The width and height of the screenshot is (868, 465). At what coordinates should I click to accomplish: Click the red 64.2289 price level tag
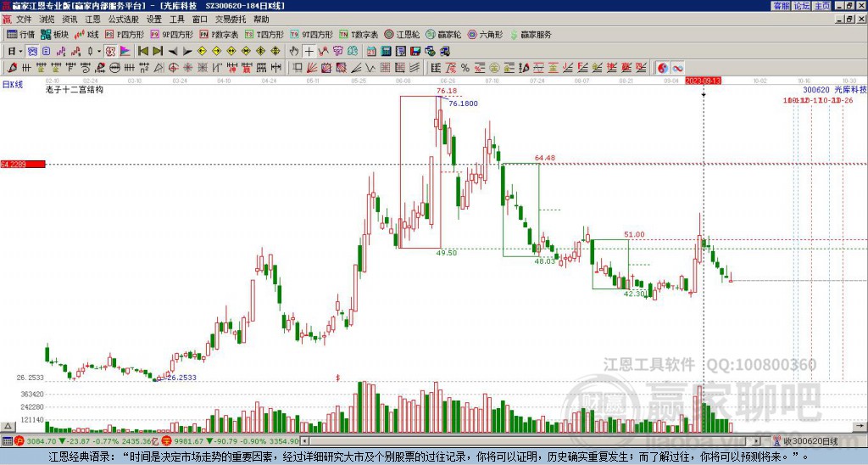[23, 164]
